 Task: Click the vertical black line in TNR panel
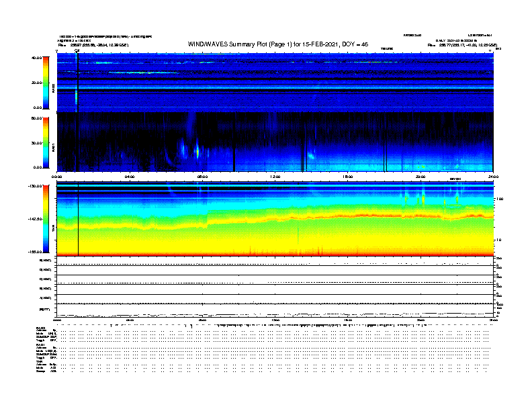click(x=79, y=220)
